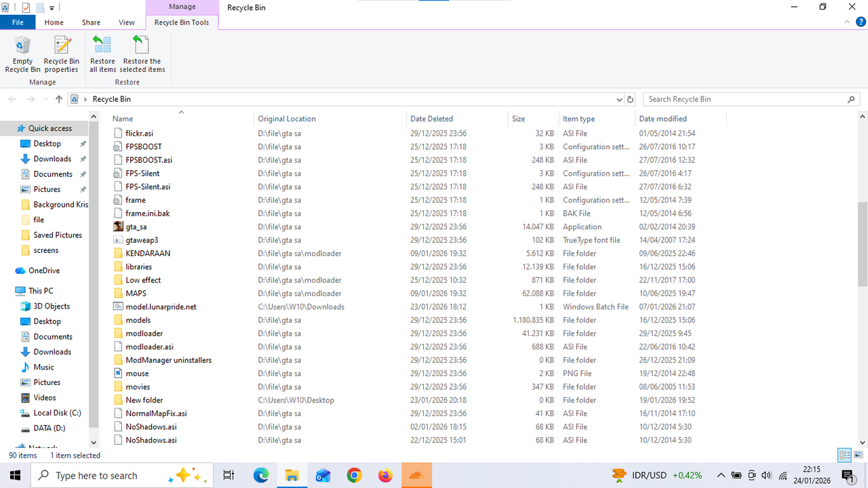Screen dimensions: 868x488
Task: Open Google Chrome from taskbar
Action: click(354, 475)
